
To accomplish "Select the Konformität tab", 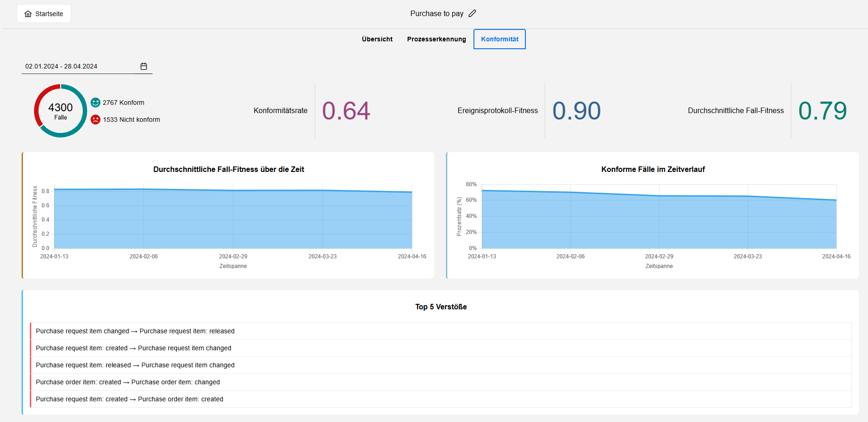I will click(x=500, y=39).
